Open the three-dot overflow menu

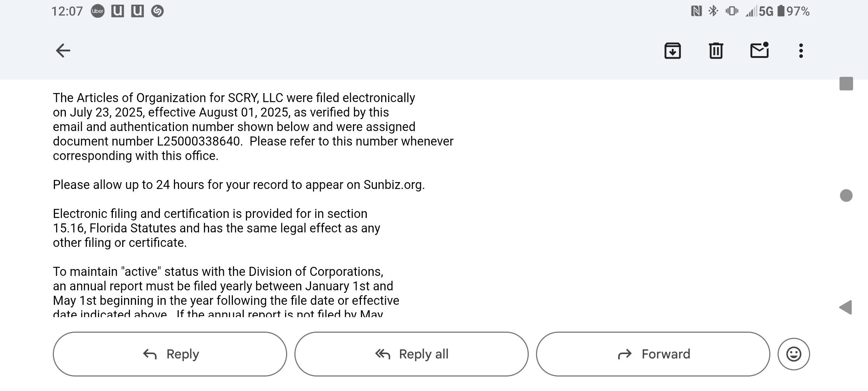[801, 51]
